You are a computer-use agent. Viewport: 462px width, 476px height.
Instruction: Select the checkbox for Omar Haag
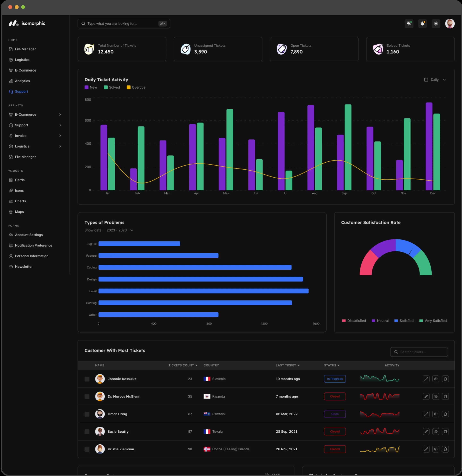(87, 414)
